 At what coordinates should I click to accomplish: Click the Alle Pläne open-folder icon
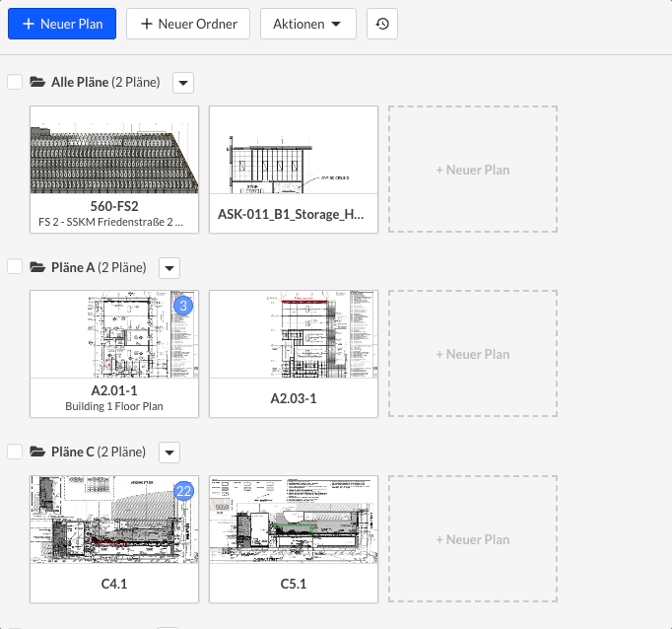point(37,82)
